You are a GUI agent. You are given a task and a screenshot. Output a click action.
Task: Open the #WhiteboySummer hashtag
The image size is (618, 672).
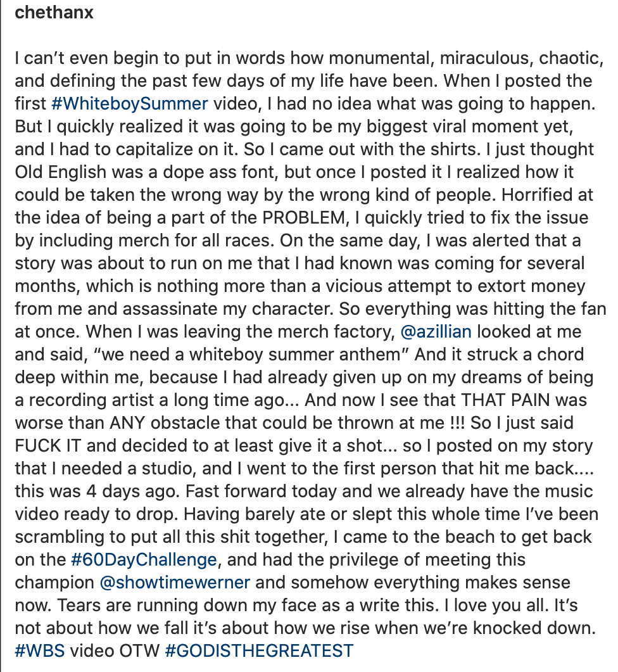tap(129, 104)
